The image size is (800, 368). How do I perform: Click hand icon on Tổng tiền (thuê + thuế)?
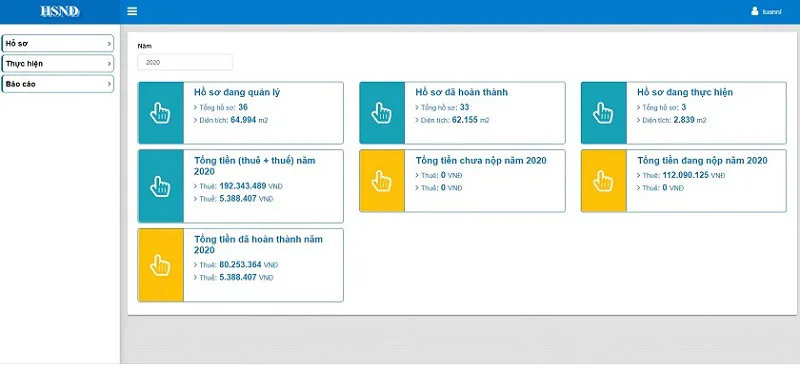click(x=160, y=186)
